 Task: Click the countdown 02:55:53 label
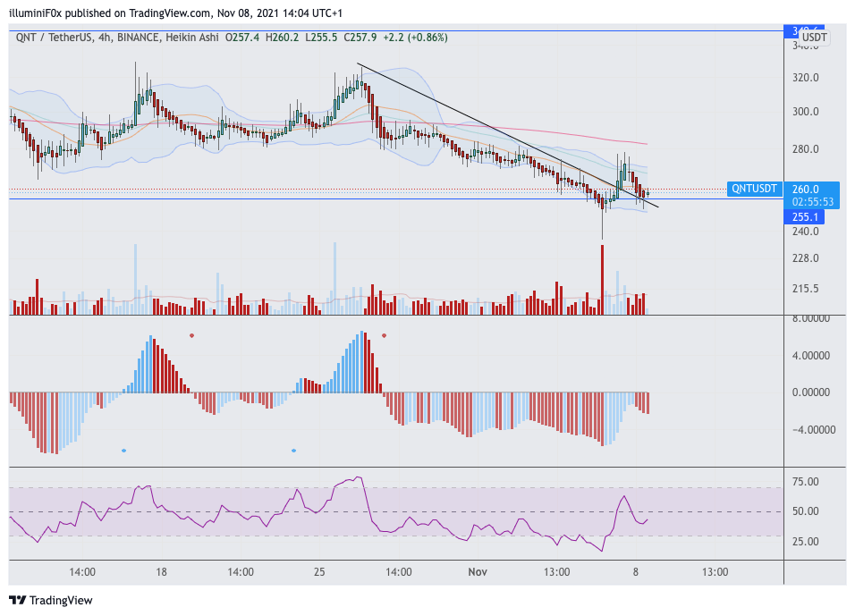coord(812,202)
